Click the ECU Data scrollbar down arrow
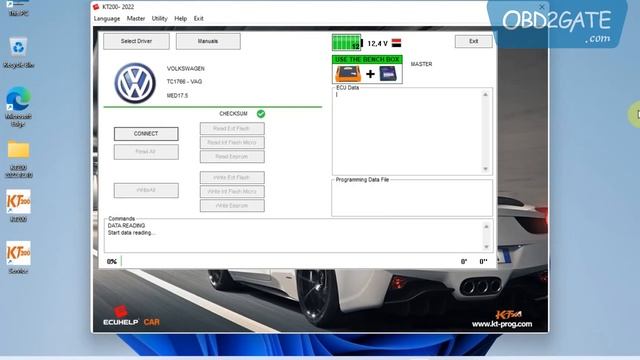This screenshot has width=640, height=360. (485, 169)
